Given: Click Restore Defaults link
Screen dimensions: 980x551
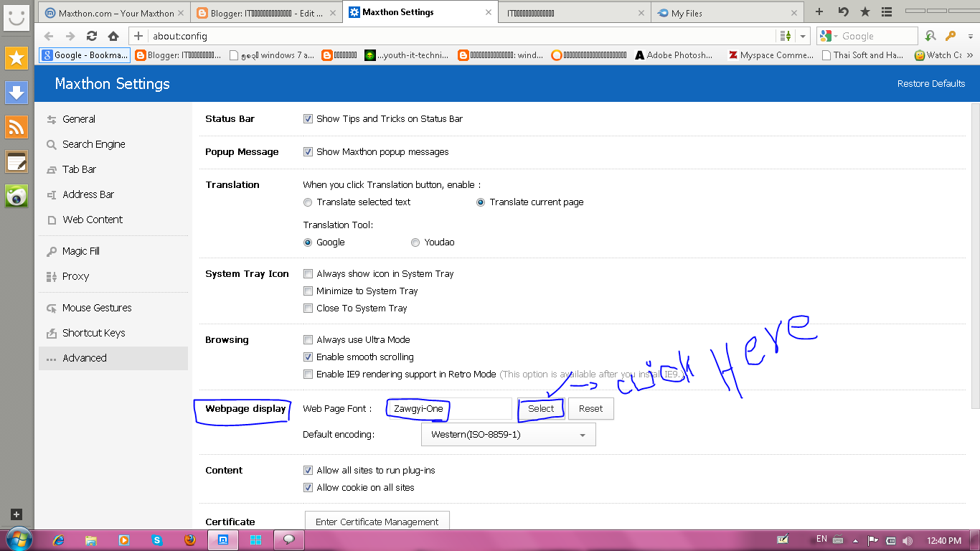Looking at the screenshot, I should [x=931, y=84].
